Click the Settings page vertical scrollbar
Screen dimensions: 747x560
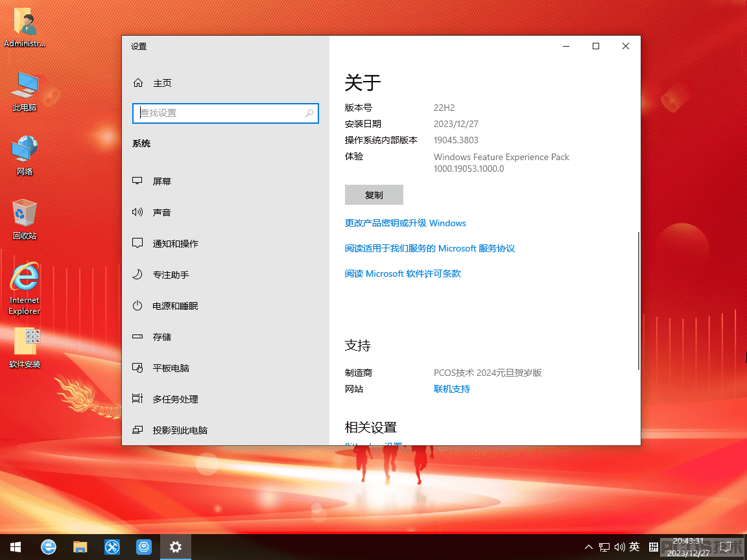pyautogui.click(x=638, y=301)
